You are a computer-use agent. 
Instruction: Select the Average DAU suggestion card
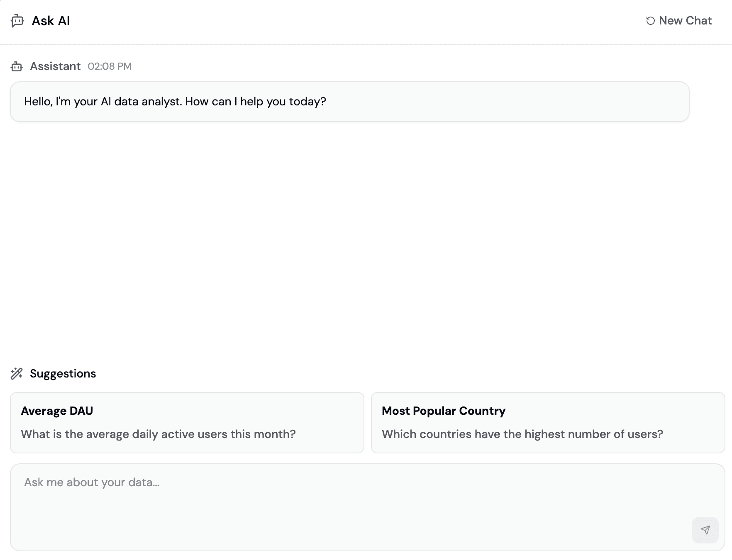point(187,422)
